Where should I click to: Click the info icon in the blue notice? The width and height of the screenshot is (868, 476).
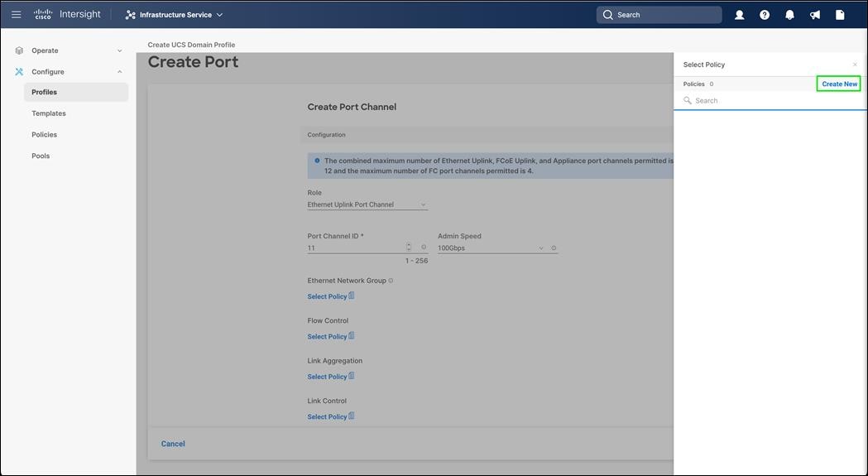pyautogui.click(x=317, y=161)
